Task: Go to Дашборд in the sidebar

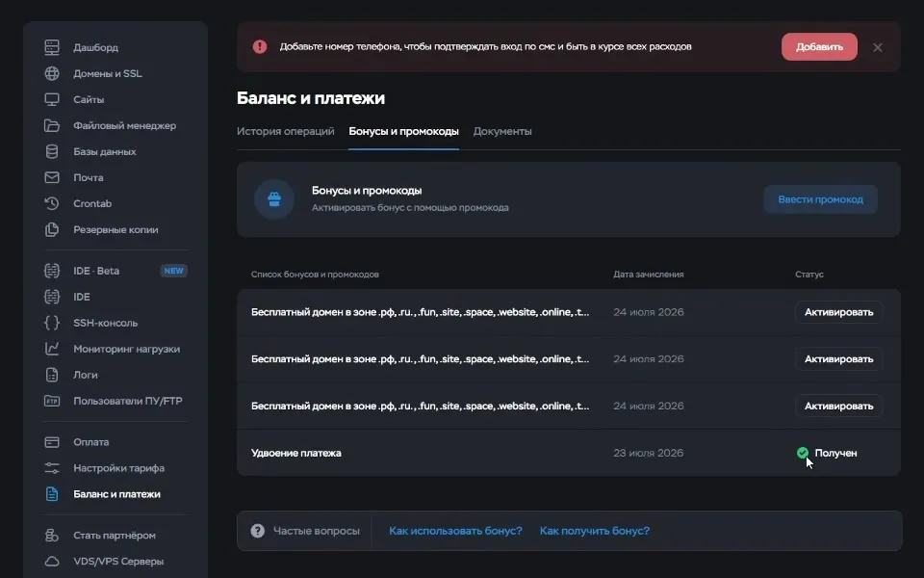Action: (95, 47)
